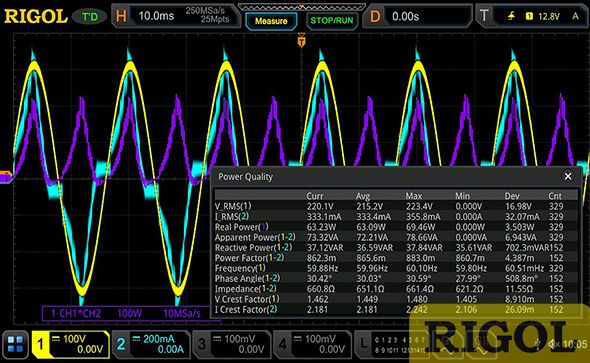This screenshot has width=590, height=363.
Task: Enable channel 3 button
Action: [x=231, y=344]
